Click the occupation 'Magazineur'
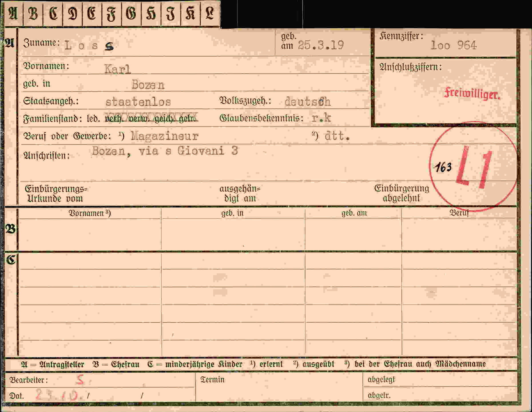532x412 pixels. (x=165, y=136)
